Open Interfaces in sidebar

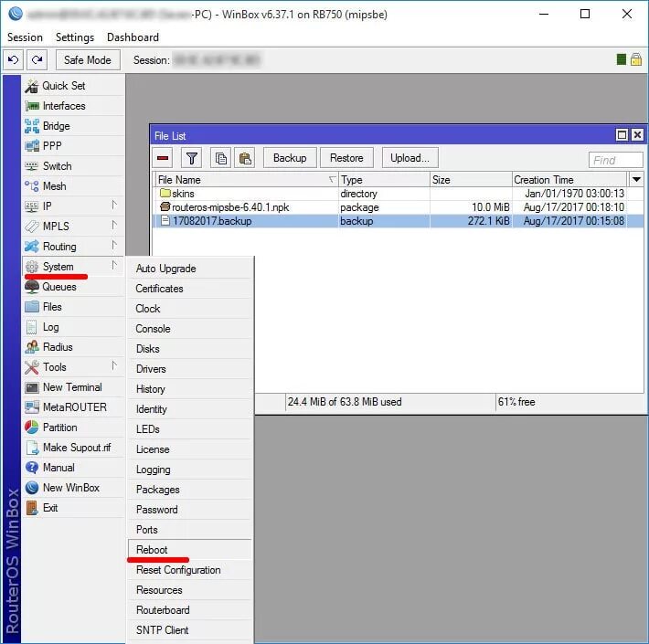click(x=73, y=106)
